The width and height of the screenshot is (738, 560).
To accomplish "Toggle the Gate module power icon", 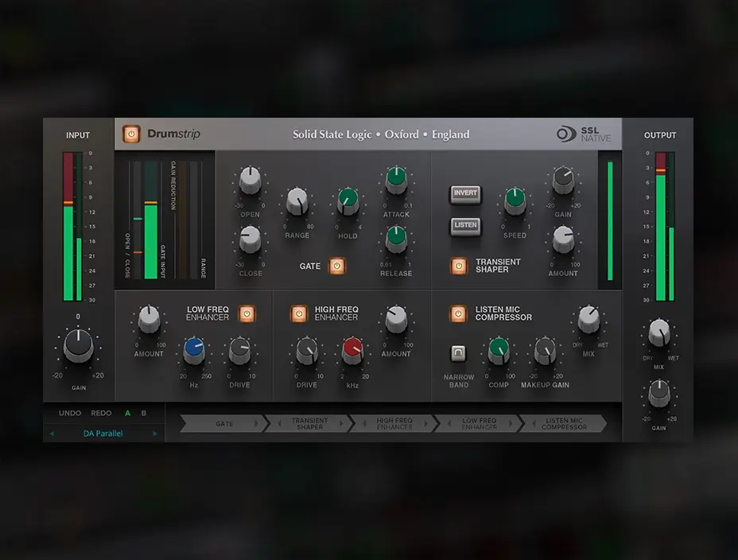I will [x=337, y=266].
